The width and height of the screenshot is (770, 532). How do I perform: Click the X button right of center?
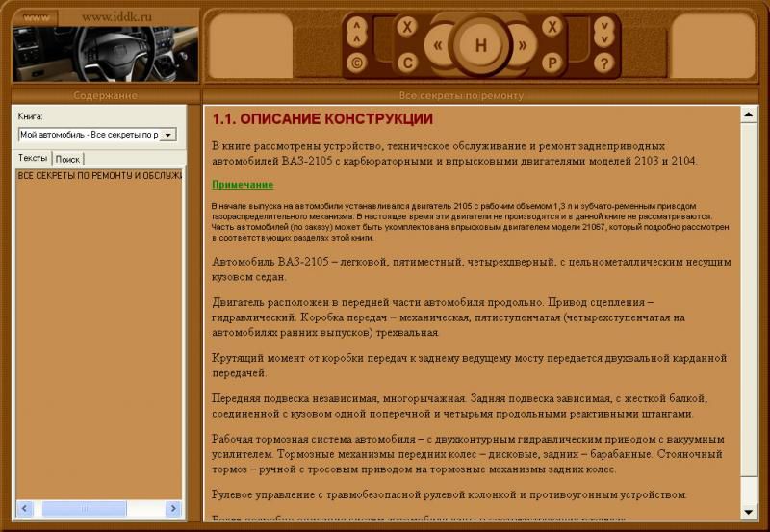pyautogui.click(x=552, y=27)
